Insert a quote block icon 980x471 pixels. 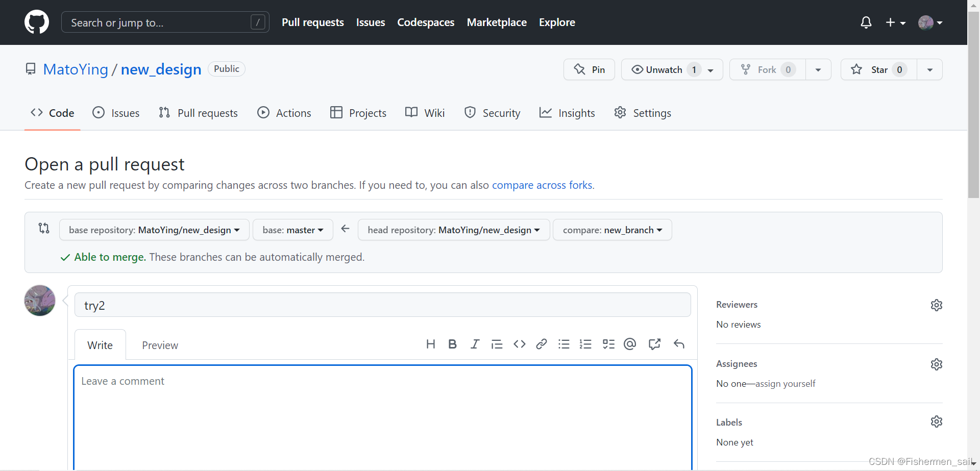tap(497, 344)
